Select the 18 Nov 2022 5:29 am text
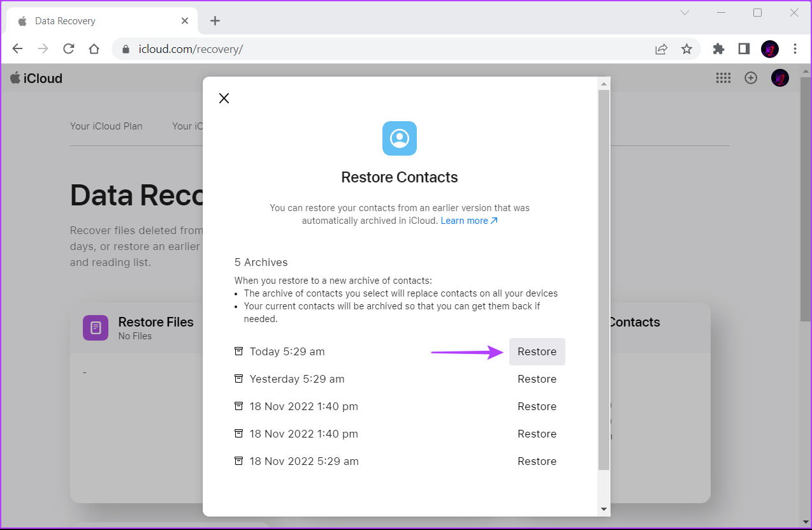This screenshot has width=812, height=530. click(x=304, y=461)
